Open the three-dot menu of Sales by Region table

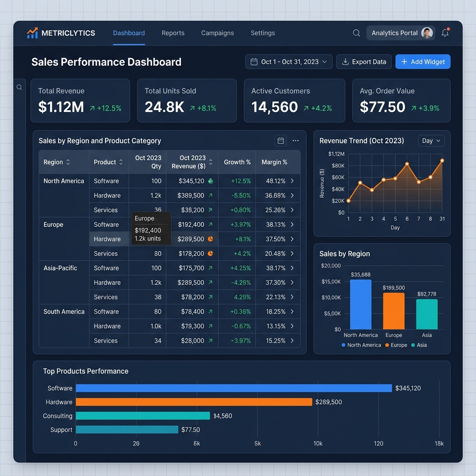(x=296, y=140)
